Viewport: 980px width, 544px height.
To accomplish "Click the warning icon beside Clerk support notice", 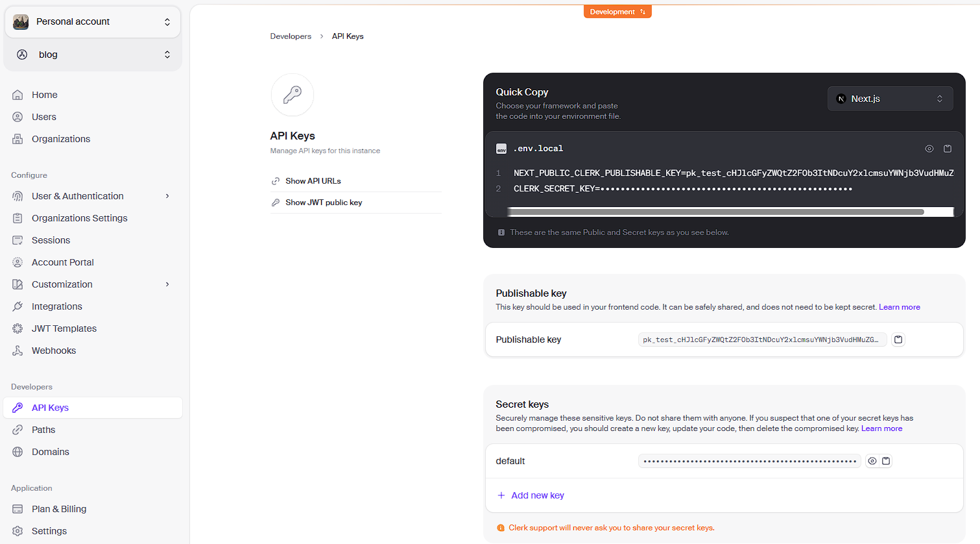I will click(501, 528).
